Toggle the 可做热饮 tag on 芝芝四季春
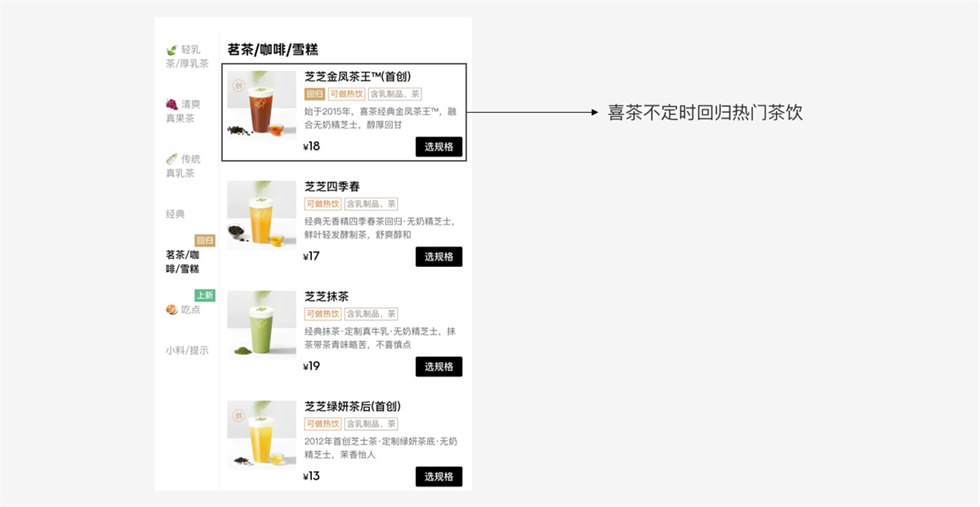This screenshot has height=507, width=980. pyautogui.click(x=325, y=202)
